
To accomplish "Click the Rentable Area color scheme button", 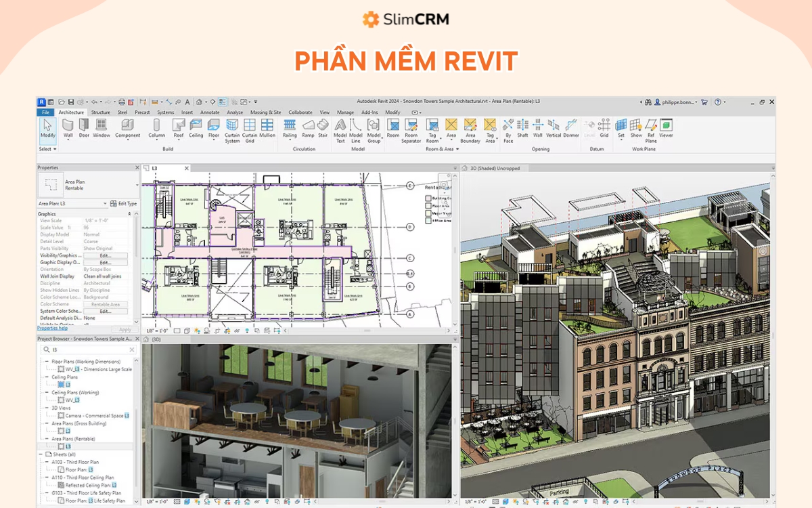I will [105, 304].
